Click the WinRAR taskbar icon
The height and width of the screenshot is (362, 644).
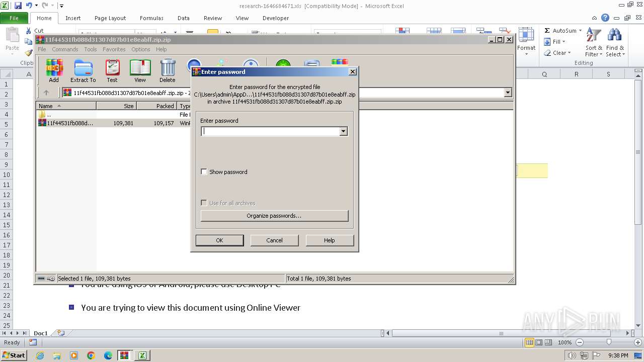(124, 355)
